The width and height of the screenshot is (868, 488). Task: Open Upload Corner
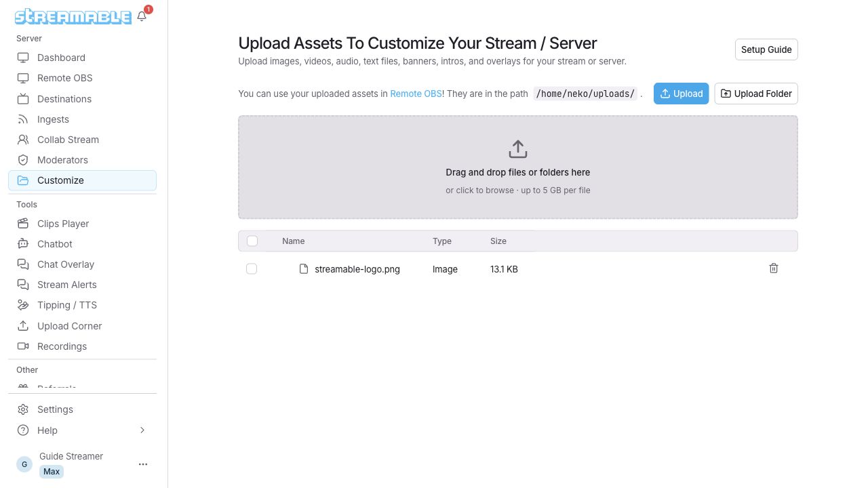coord(83,326)
